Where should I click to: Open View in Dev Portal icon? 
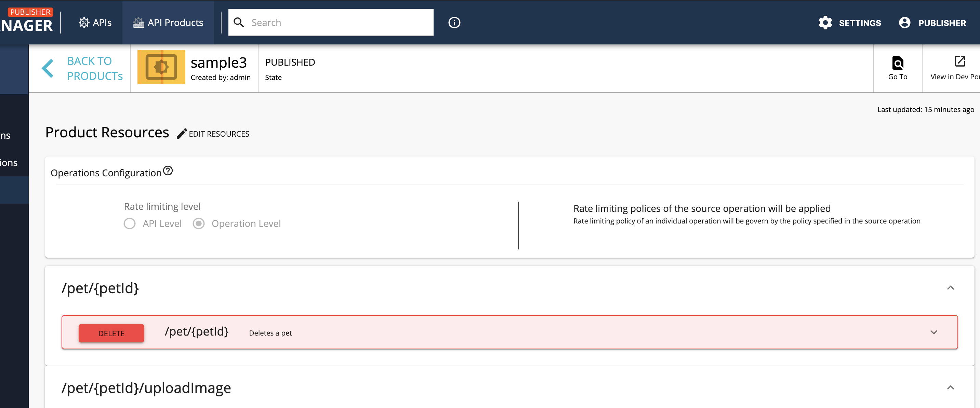tap(960, 61)
